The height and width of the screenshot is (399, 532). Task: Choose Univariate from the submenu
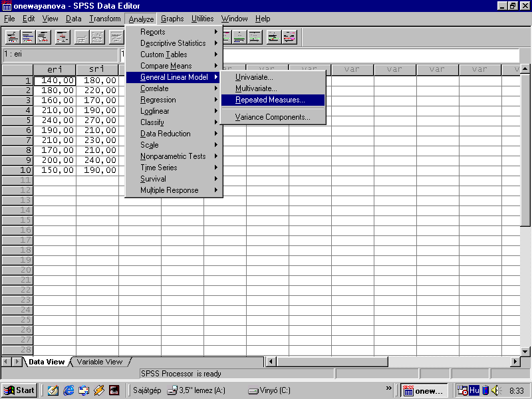273,77
